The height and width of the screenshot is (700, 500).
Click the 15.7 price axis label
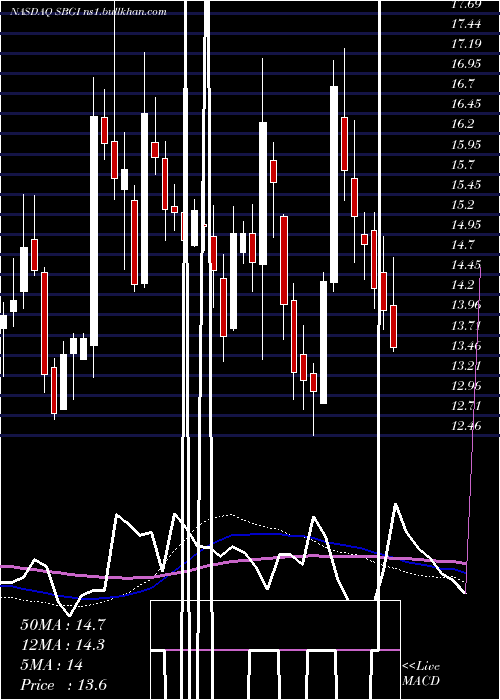[463, 165]
